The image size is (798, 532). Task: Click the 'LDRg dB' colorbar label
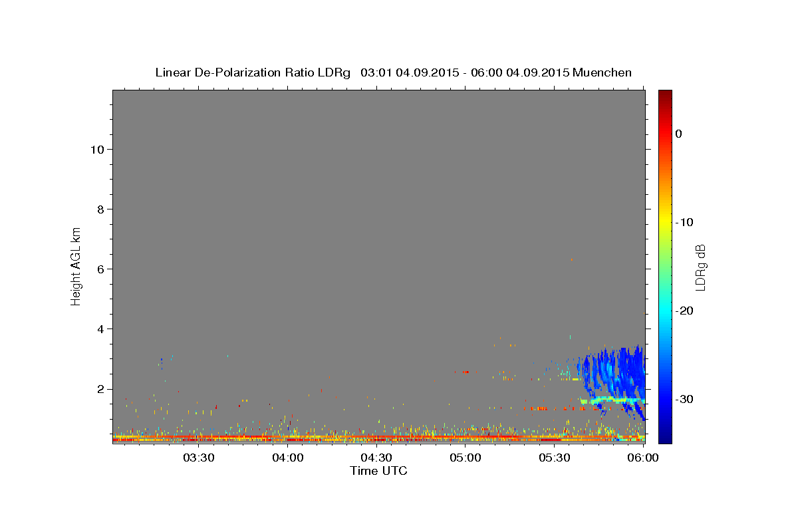700,267
